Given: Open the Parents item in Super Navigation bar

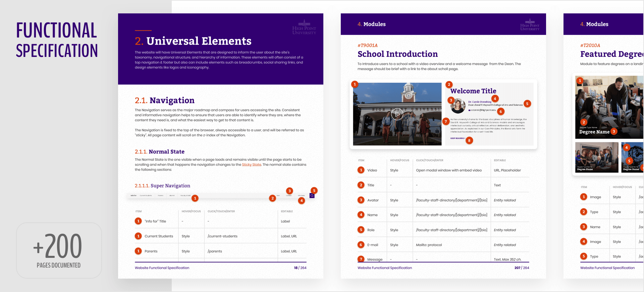Looking at the screenshot, I should (x=161, y=196).
